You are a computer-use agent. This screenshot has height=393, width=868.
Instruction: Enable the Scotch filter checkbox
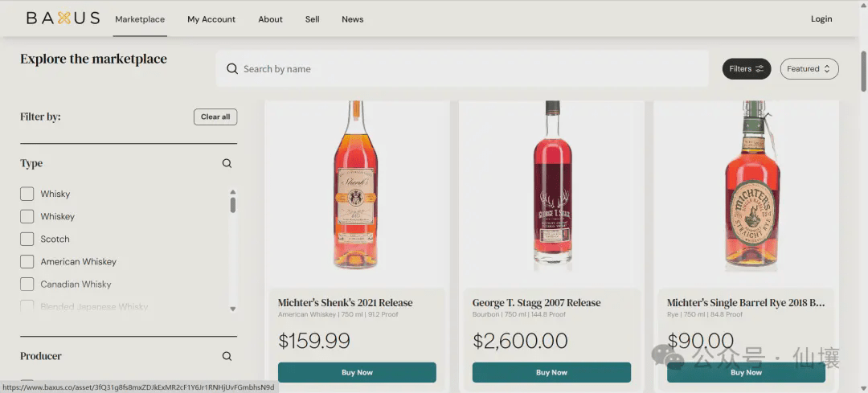tap(27, 239)
